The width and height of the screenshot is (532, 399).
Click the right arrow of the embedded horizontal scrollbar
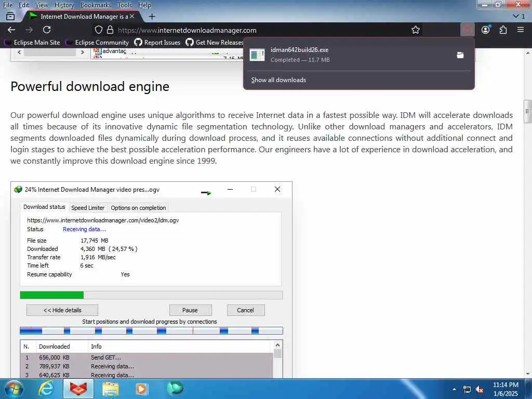(82, 52)
